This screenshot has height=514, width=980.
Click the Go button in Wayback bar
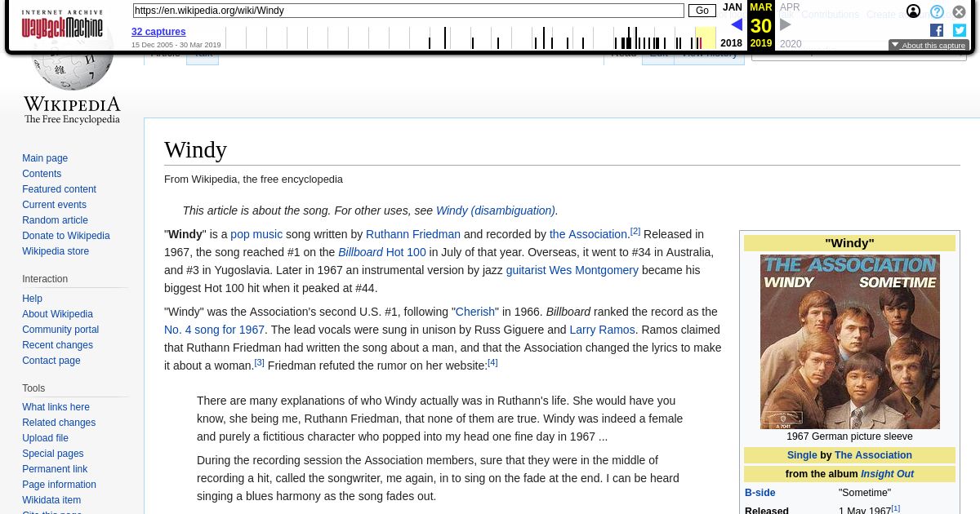pyautogui.click(x=702, y=11)
